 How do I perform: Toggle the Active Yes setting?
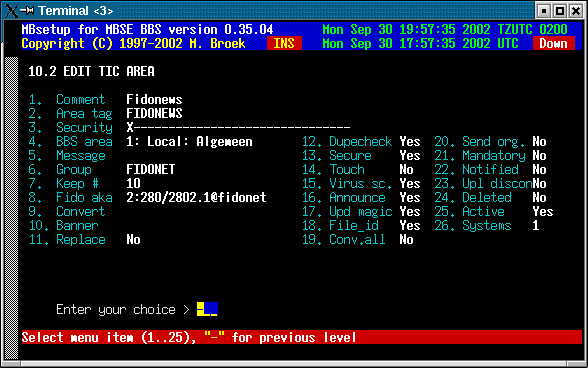click(x=543, y=212)
